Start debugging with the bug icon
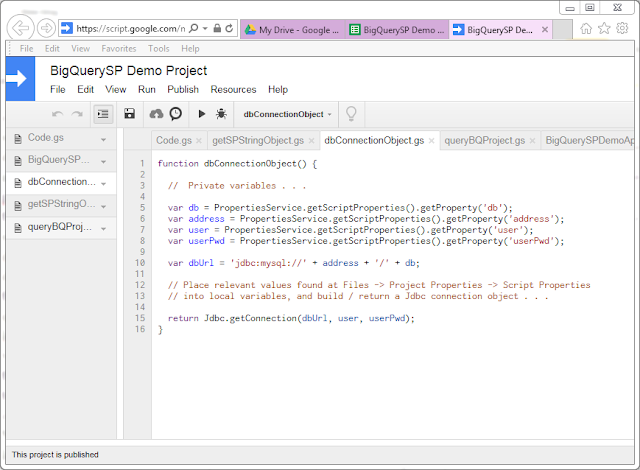640x470 pixels. point(221,114)
